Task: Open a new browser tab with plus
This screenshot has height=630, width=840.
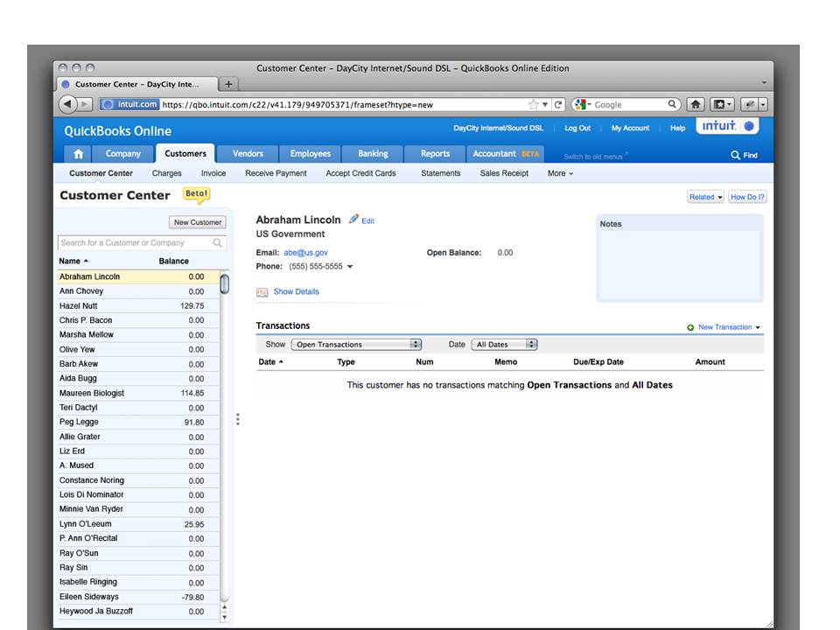Action: [228, 84]
